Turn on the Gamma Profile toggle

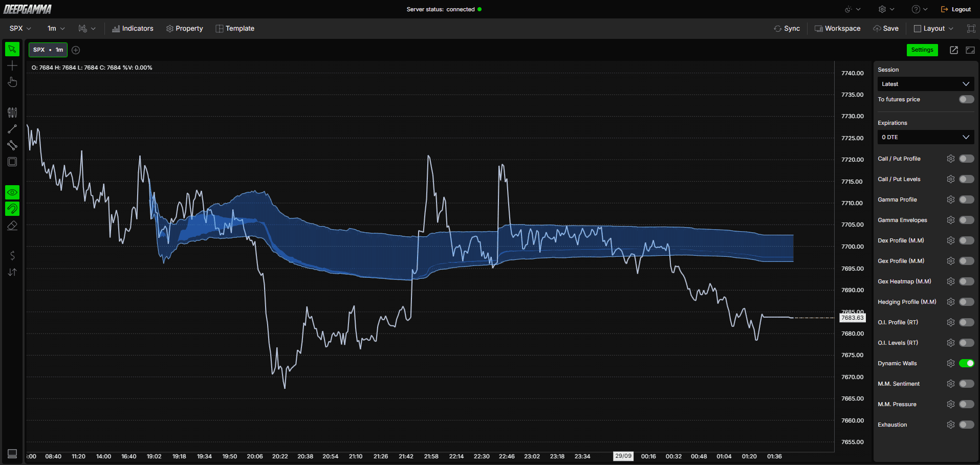[967, 200]
